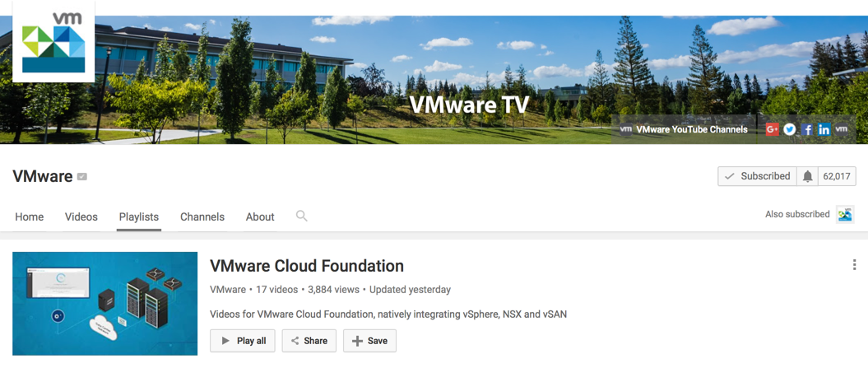Open the Google+ link in banner

click(773, 129)
